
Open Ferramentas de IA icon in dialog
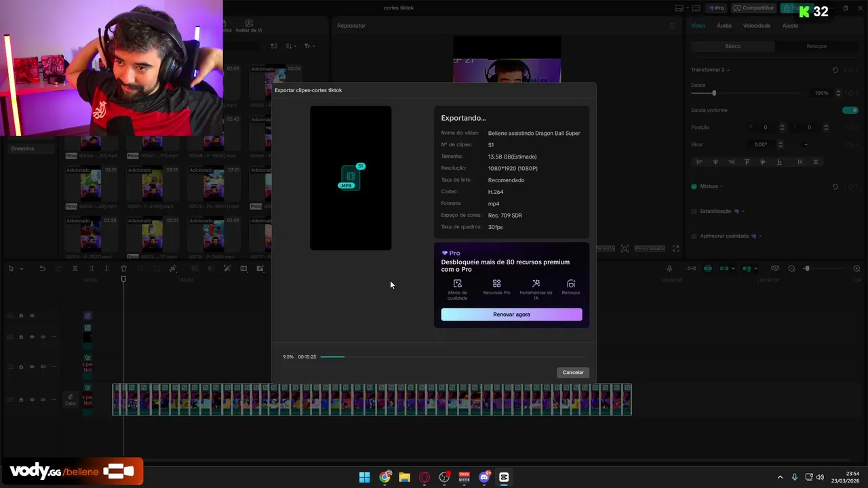pos(536,283)
